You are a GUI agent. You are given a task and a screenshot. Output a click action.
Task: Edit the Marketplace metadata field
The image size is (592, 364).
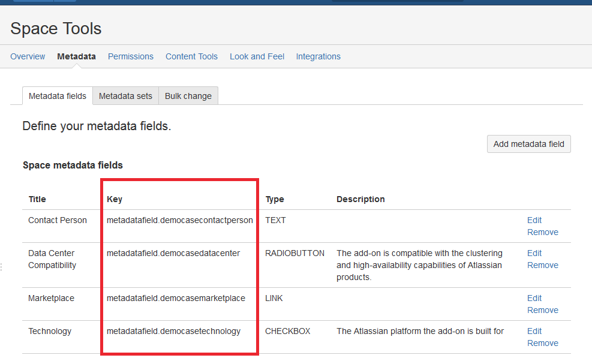pos(534,298)
